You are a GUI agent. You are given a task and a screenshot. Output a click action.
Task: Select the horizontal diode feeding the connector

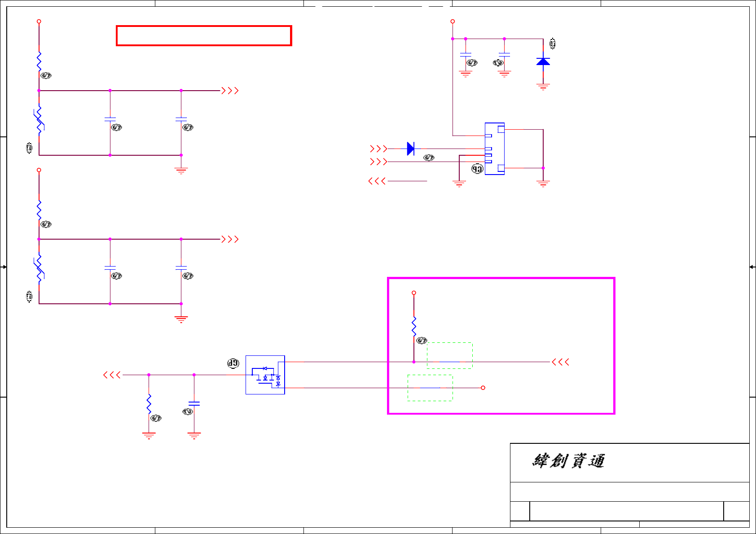[410, 149]
